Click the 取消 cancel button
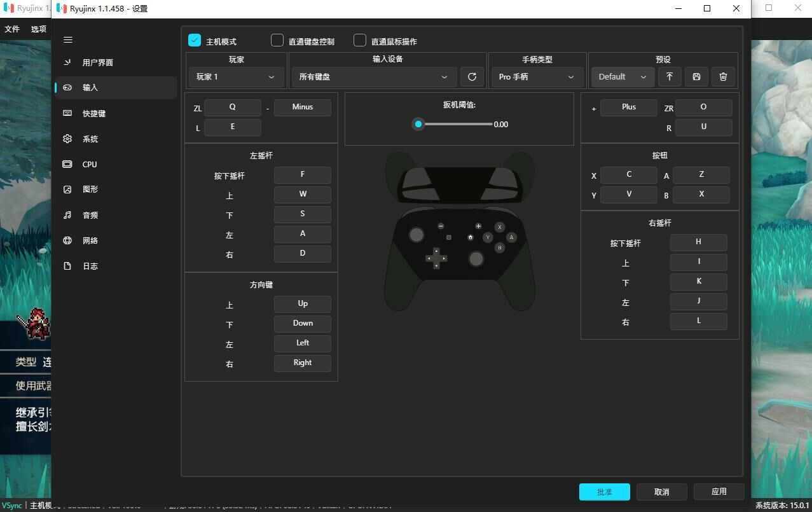The image size is (812, 512). pyautogui.click(x=661, y=492)
